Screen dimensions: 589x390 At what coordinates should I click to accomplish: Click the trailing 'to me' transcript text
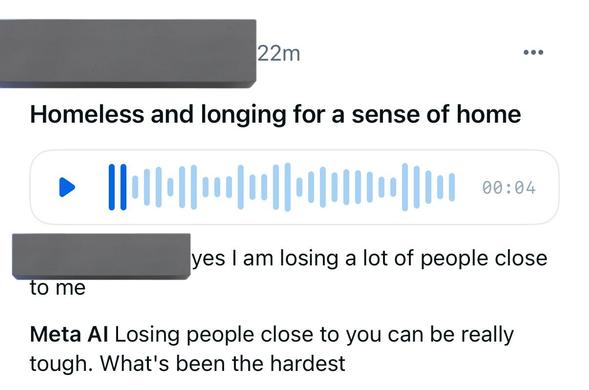(58, 288)
